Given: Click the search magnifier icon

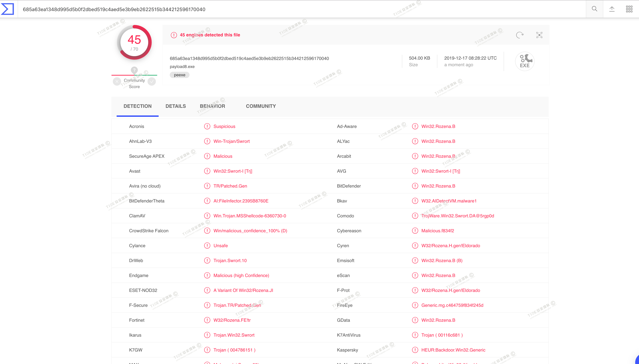Looking at the screenshot, I should 594,9.
